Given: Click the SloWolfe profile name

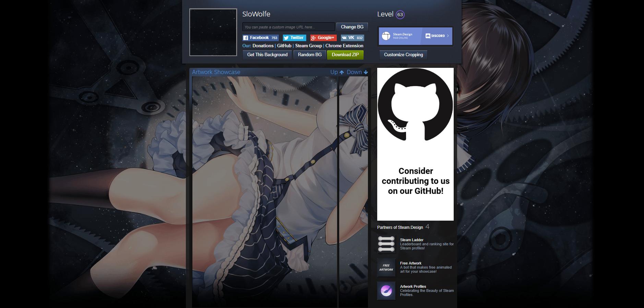Looking at the screenshot, I should point(256,14).
